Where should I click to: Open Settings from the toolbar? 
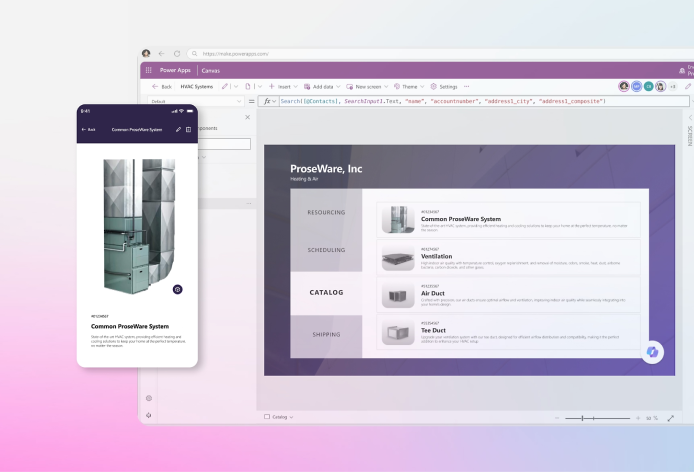[x=443, y=87]
